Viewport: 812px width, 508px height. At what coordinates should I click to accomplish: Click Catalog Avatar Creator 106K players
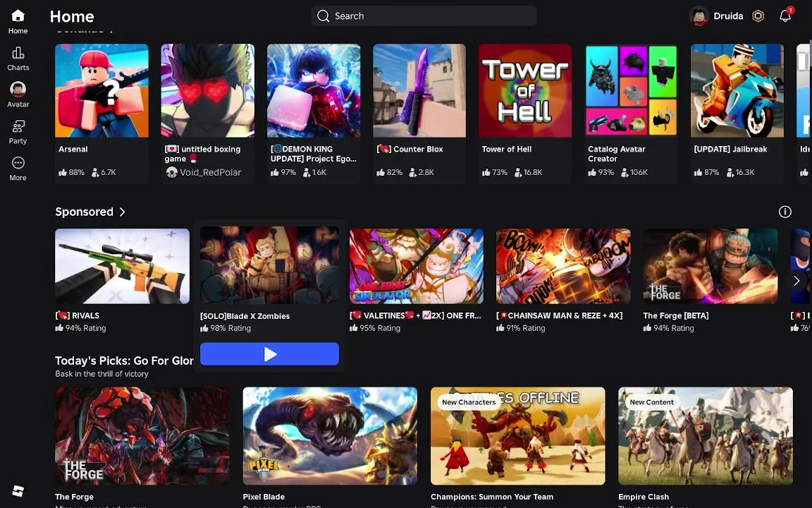[x=634, y=172]
